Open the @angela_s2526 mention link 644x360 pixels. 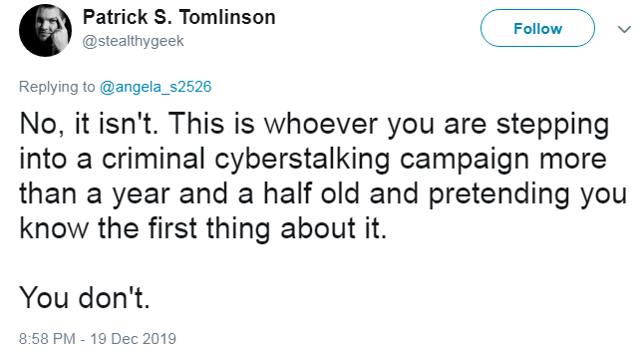tap(156, 87)
